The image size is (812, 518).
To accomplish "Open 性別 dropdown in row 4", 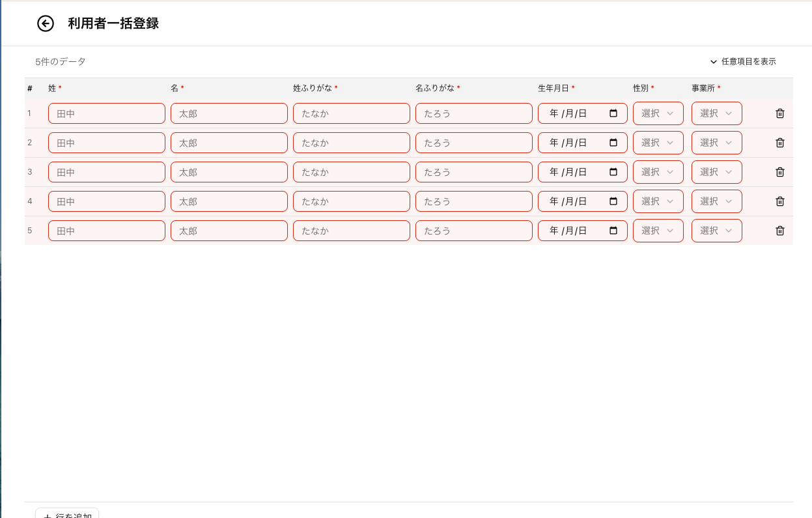I will pyautogui.click(x=658, y=201).
